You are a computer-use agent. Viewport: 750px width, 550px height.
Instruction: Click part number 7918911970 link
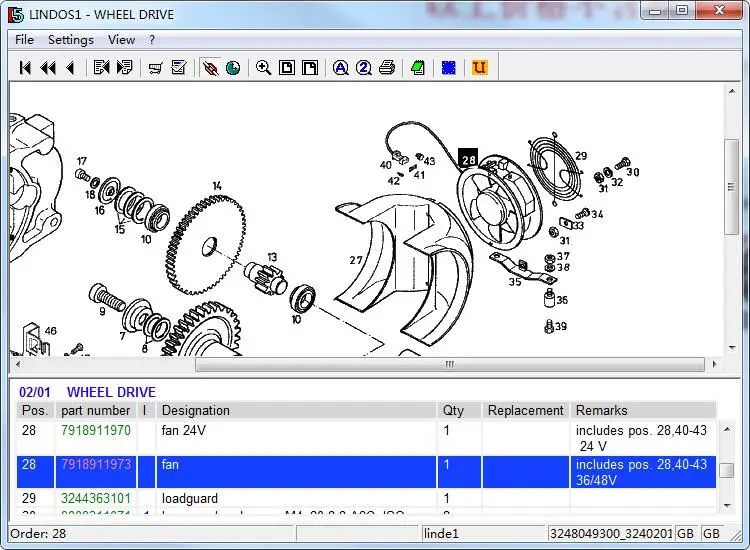96,431
